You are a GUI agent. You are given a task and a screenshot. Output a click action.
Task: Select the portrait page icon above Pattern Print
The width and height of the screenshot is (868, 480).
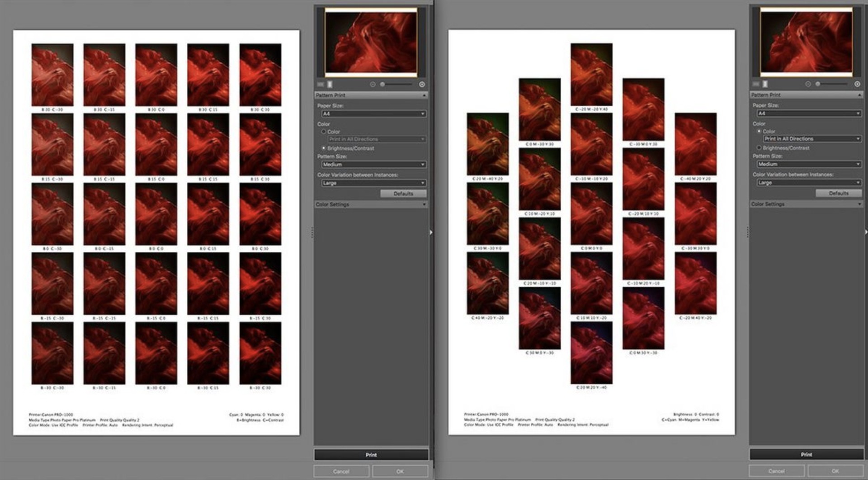pos(330,85)
